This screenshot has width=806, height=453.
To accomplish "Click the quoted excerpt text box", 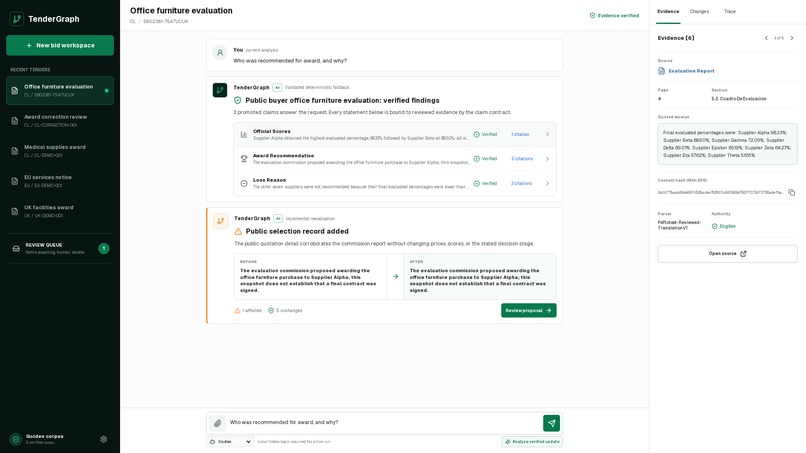I will coord(727,144).
